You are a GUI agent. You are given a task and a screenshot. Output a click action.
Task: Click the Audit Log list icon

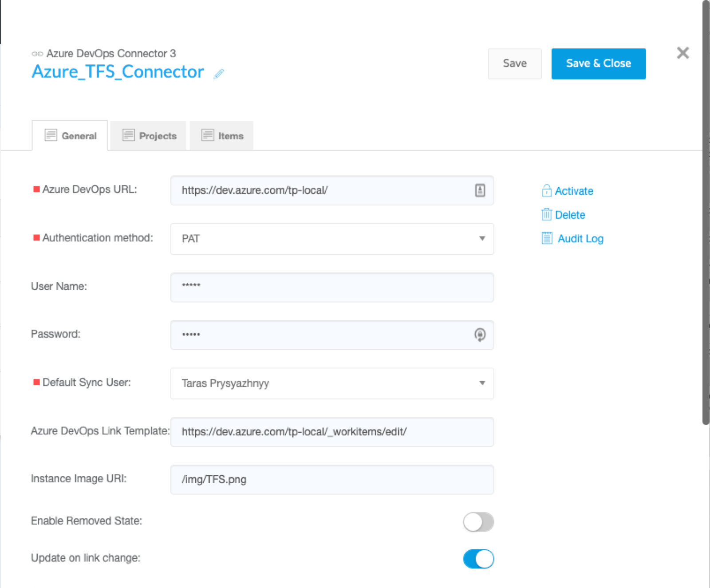(547, 238)
